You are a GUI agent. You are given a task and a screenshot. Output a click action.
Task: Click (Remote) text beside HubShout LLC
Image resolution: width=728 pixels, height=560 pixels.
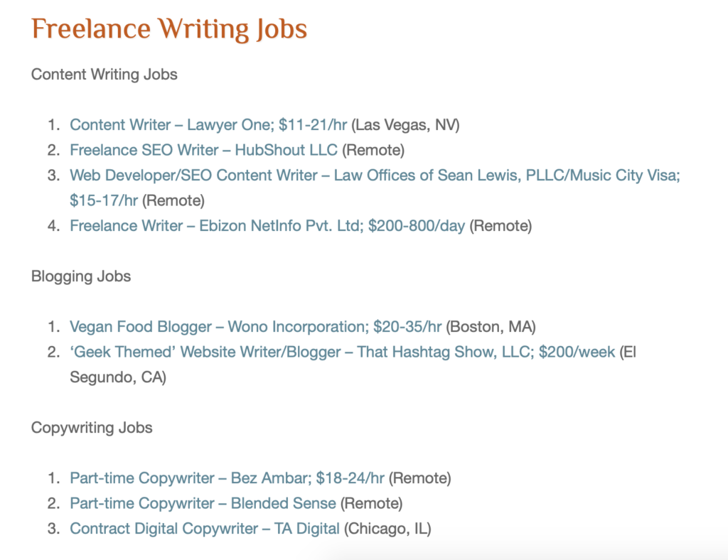tap(373, 150)
